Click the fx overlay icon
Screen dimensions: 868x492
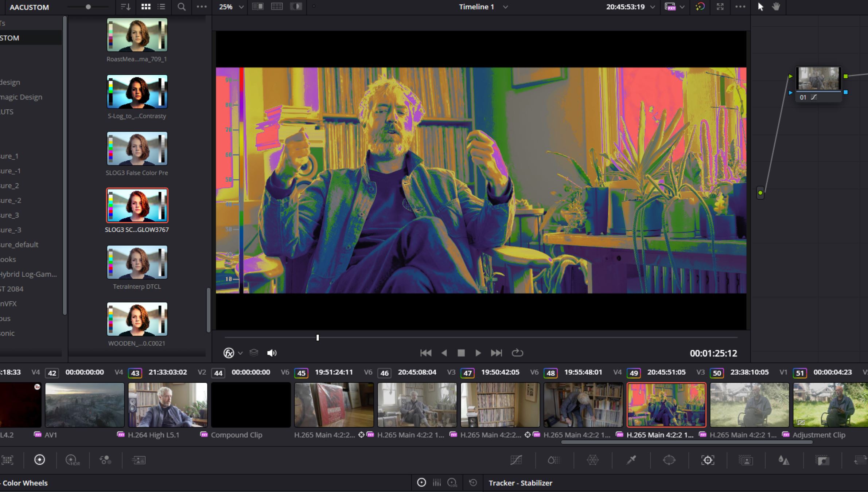point(229,353)
